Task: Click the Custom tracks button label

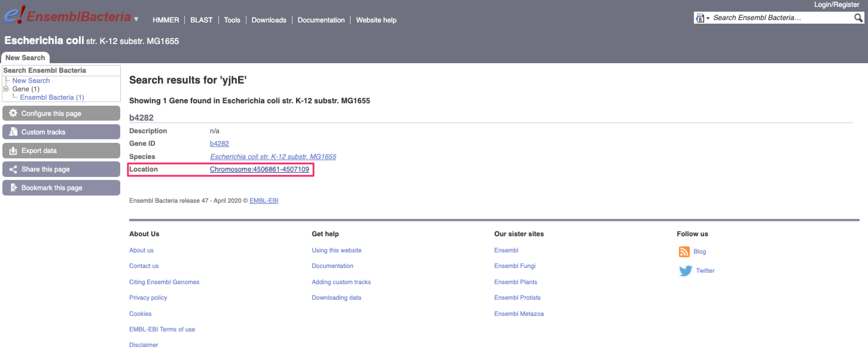Action: point(43,132)
